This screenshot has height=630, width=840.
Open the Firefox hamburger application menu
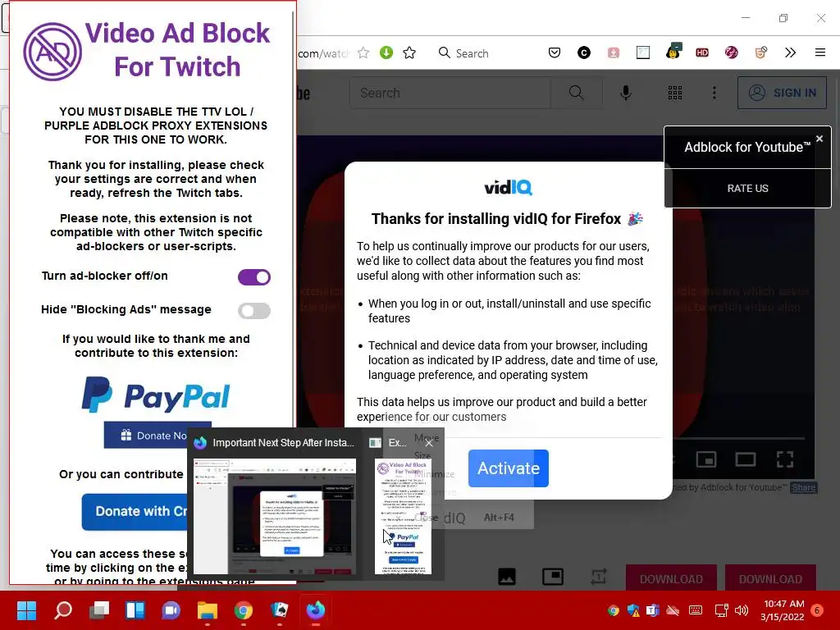820,52
